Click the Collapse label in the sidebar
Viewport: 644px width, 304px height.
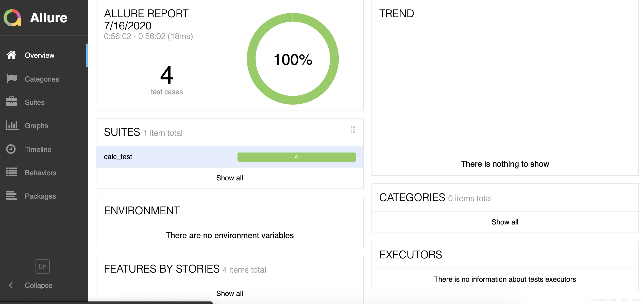click(x=39, y=285)
